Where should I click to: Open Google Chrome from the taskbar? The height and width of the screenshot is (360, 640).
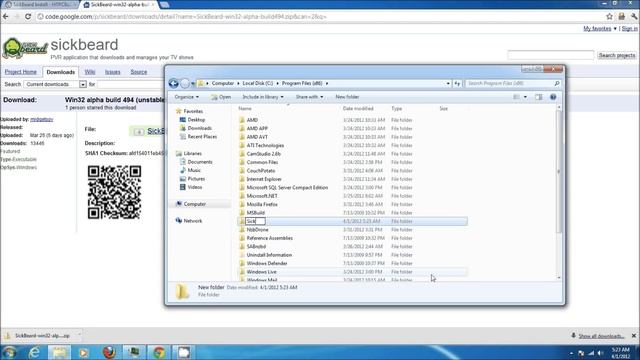159,352
